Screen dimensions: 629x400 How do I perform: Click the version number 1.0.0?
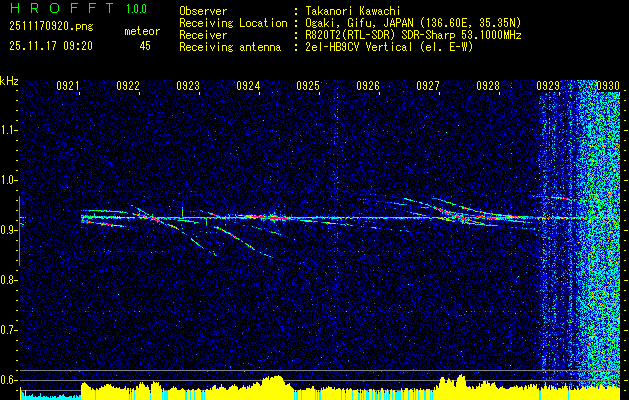[136, 8]
